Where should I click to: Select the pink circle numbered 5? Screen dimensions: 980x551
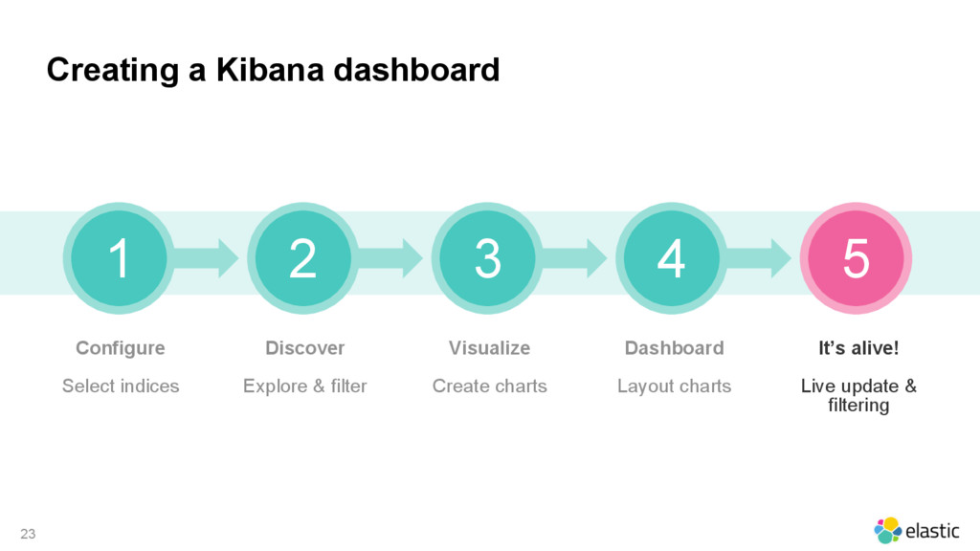click(x=856, y=258)
